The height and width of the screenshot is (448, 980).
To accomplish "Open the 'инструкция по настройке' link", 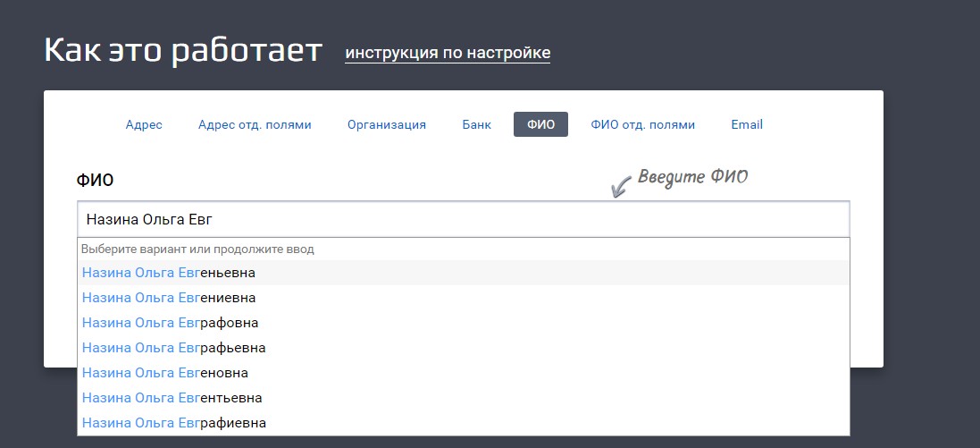I will point(448,53).
